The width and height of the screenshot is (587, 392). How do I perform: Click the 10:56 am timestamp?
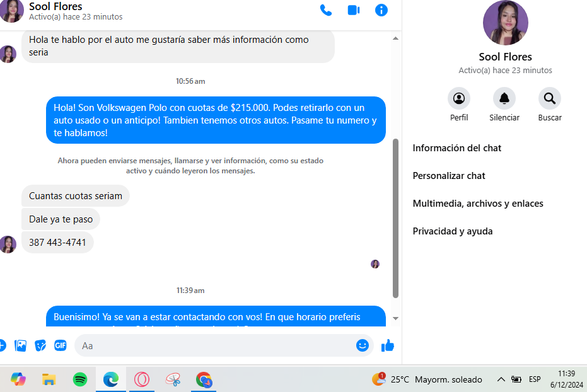(x=190, y=81)
